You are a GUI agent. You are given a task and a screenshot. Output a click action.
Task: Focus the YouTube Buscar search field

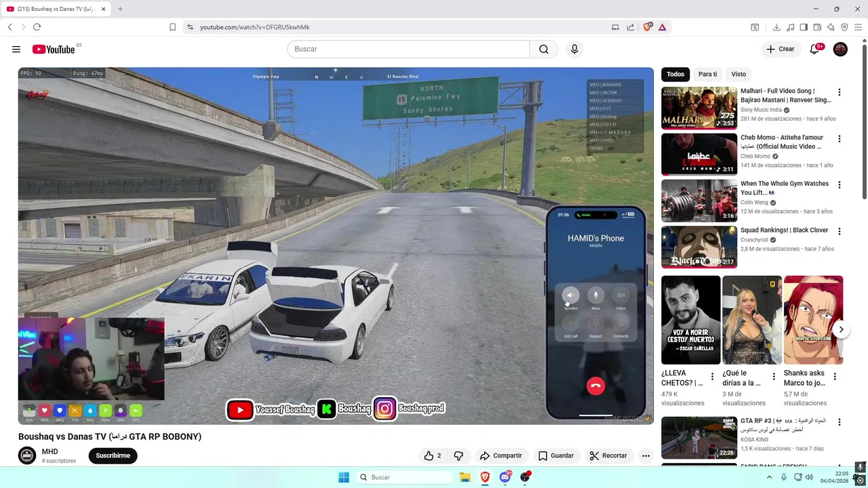(x=408, y=49)
